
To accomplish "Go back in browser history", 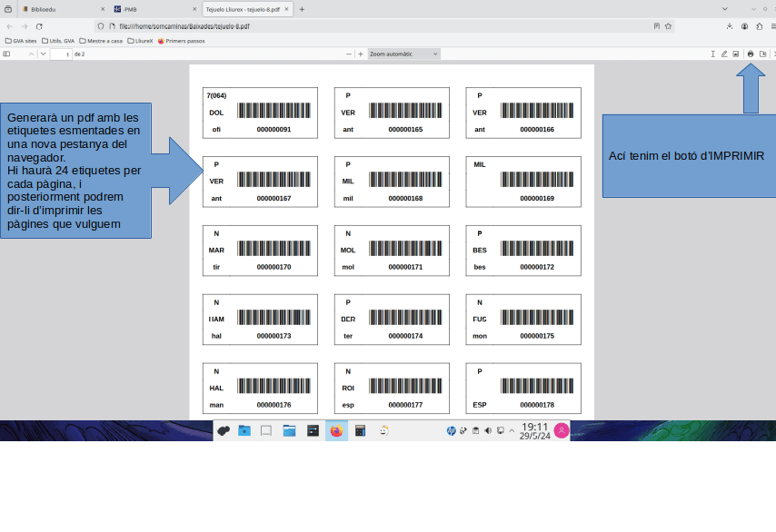I will (10, 26).
